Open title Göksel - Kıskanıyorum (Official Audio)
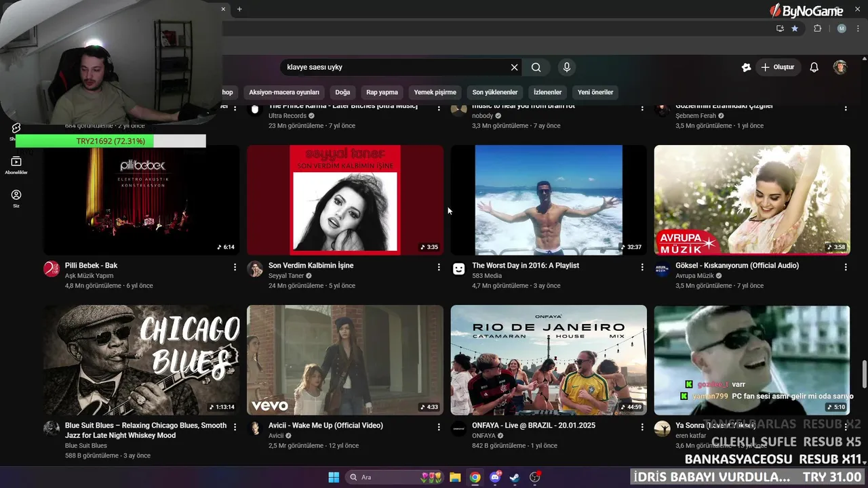 tap(737, 266)
